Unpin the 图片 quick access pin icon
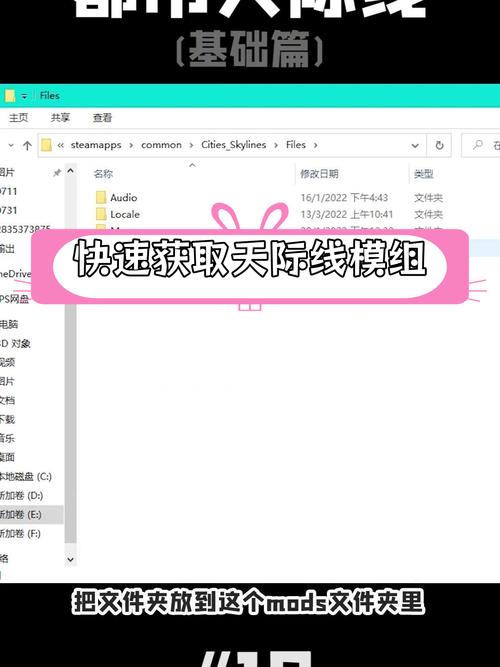This screenshot has width=500, height=667. (x=57, y=173)
